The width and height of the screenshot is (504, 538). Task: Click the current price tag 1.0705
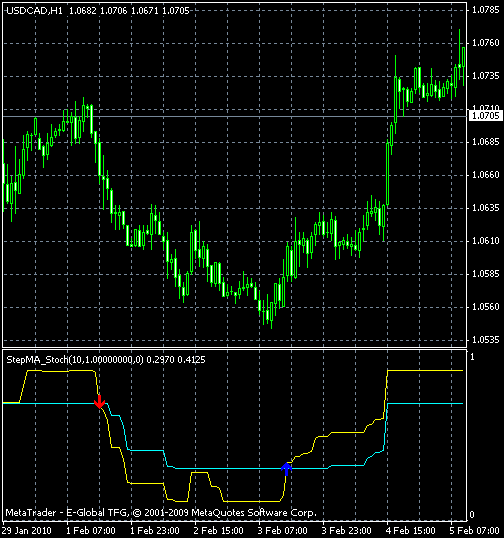point(485,116)
